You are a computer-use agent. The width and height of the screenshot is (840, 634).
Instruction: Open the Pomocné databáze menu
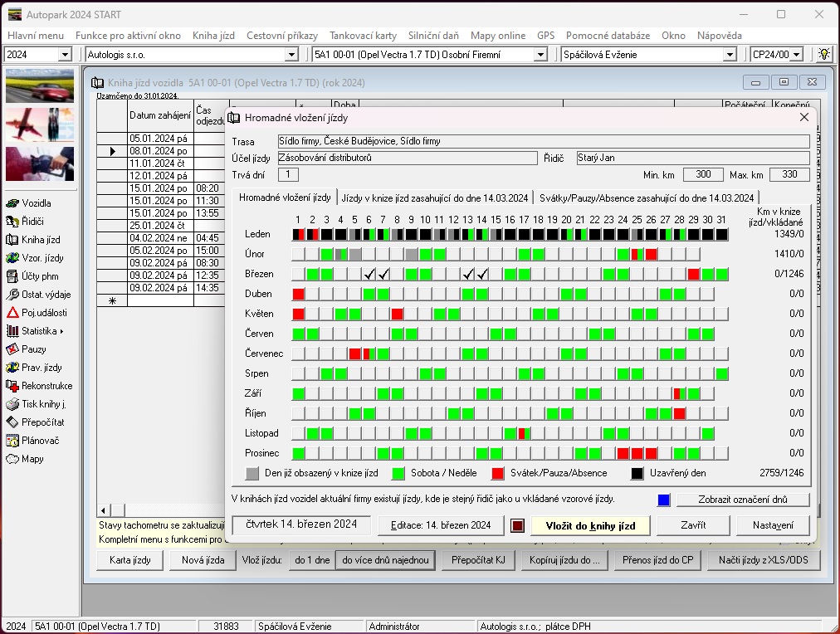pyautogui.click(x=608, y=36)
